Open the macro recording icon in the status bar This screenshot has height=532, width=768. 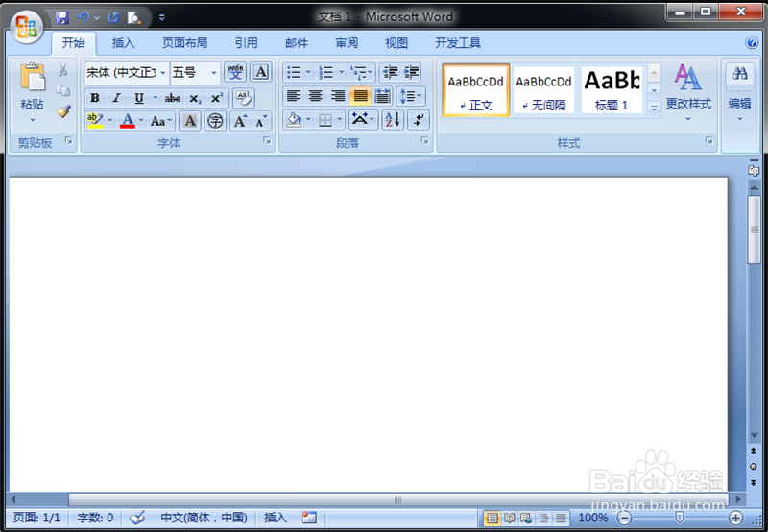click(309, 518)
